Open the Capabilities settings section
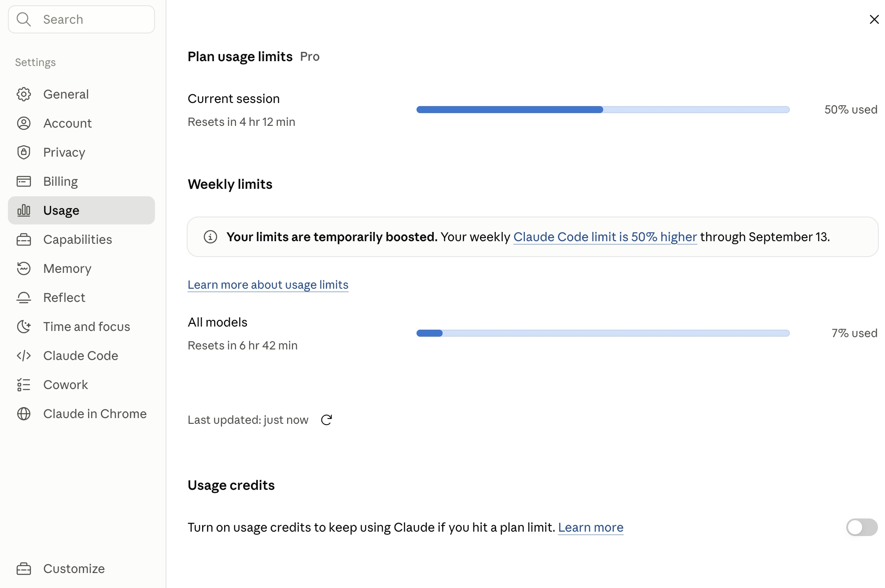The image size is (885, 588). pyautogui.click(x=81, y=239)
